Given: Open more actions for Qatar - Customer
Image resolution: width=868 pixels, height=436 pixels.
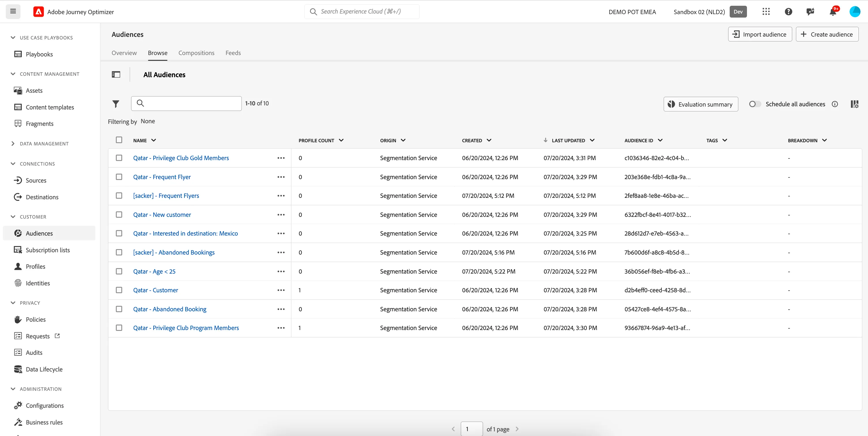Looking at the screenshot, I should pyautogui.click(x=281, y=290).
